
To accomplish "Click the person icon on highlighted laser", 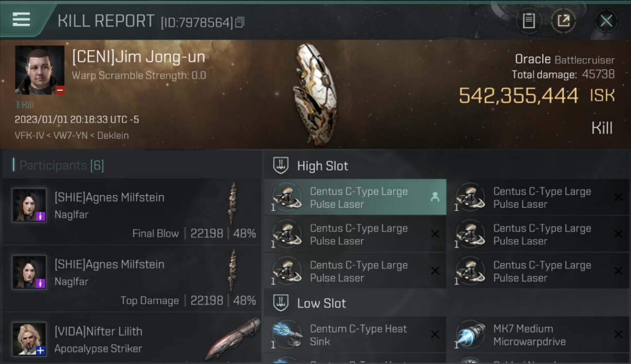I will tap(435, 197).
